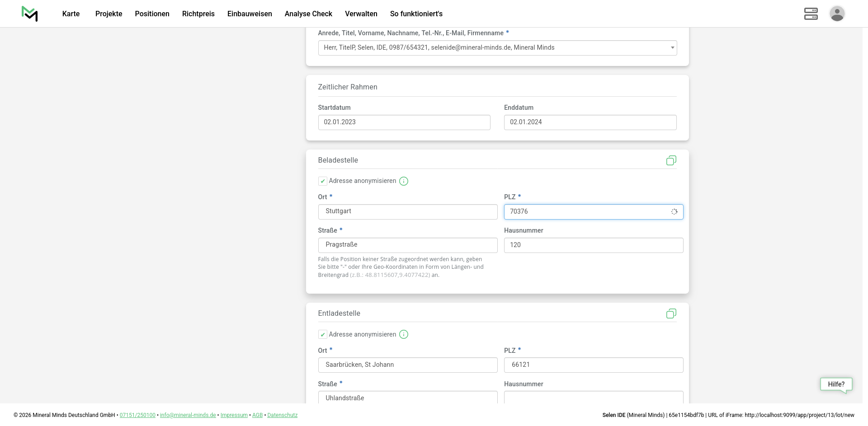Open the Startdatum date field
Image resolution: width=868 pixels, height=426 pixels.
point(404,122)
